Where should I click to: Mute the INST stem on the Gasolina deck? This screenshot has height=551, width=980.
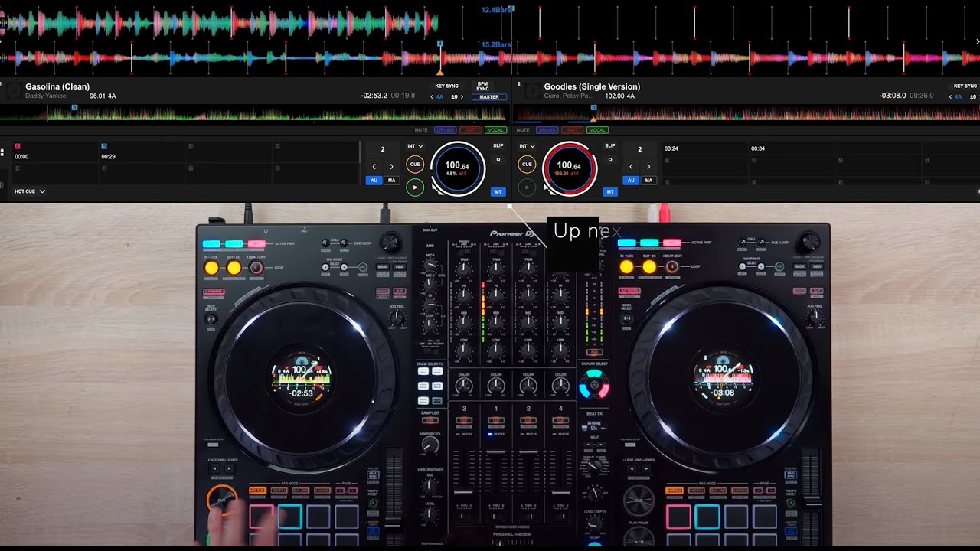(471, 130)
